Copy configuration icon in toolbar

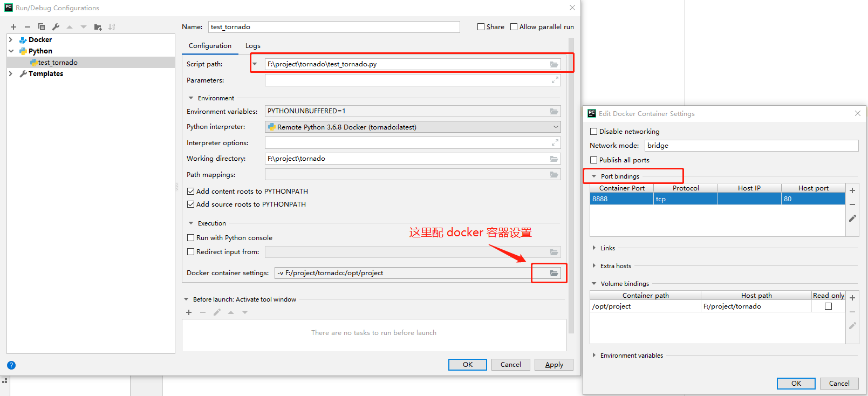42,27
